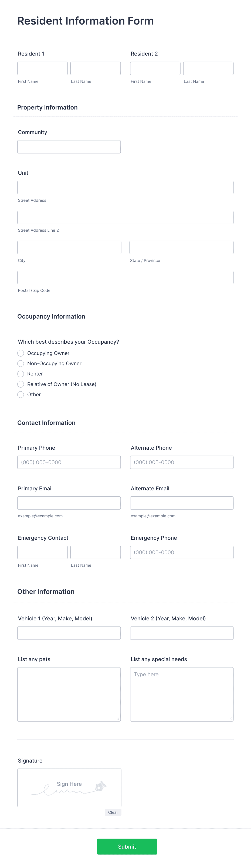Click the State / Province field
The image size is (251, 868).
click(181, 247)
